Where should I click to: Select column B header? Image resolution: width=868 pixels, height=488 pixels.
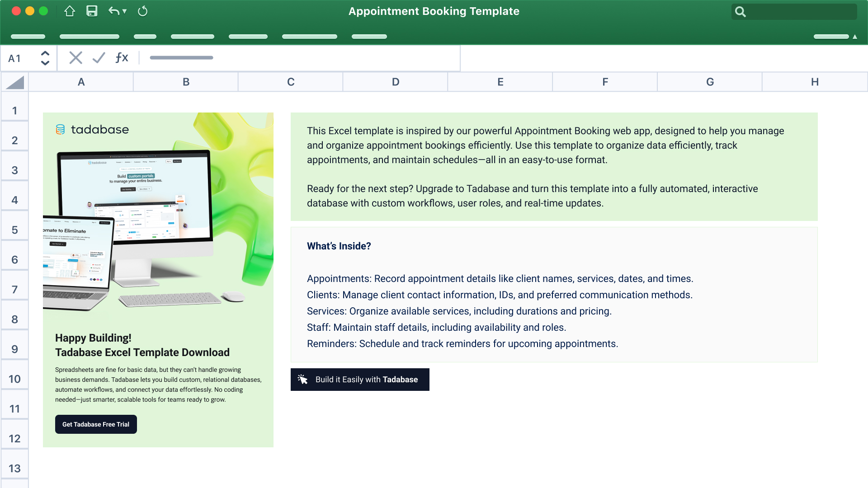186,82
